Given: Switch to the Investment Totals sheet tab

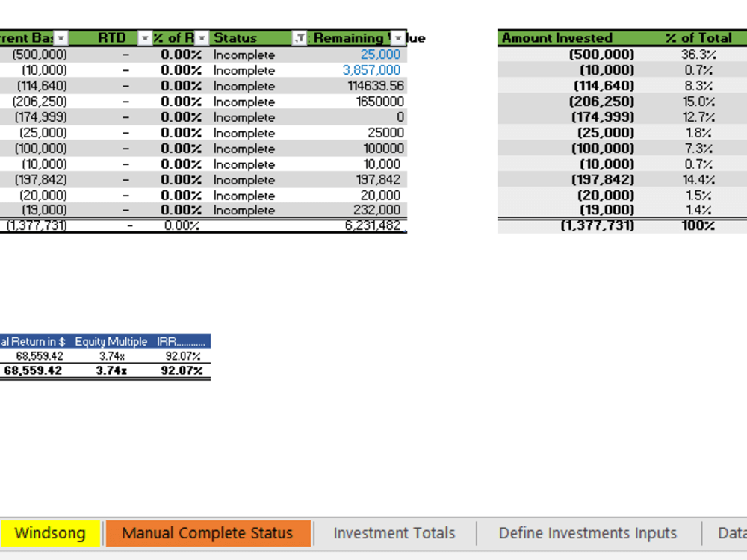Looking at the screenshot, I should [394, 533].
